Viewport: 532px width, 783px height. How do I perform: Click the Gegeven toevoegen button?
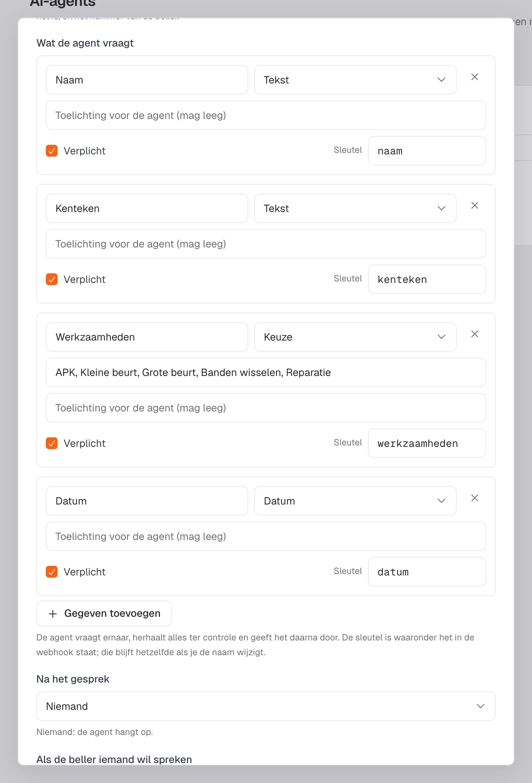pos(104,613)
